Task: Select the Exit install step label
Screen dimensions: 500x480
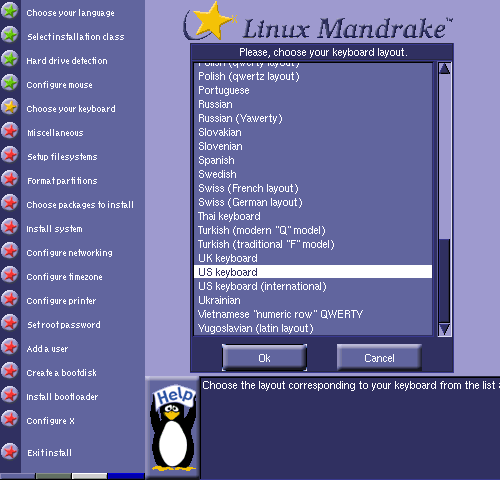Action: [x=49, y=453]
